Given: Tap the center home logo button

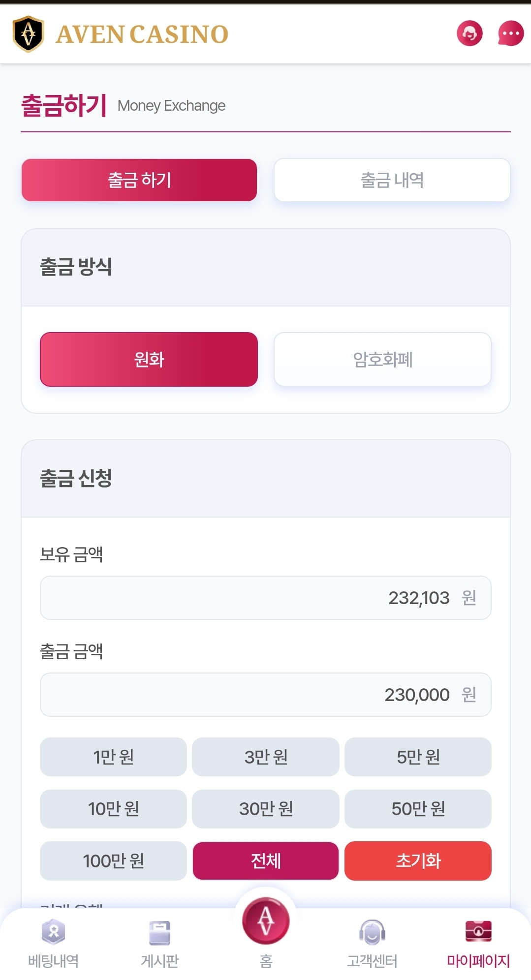Looking at the screenshot, I should (266, 922).
